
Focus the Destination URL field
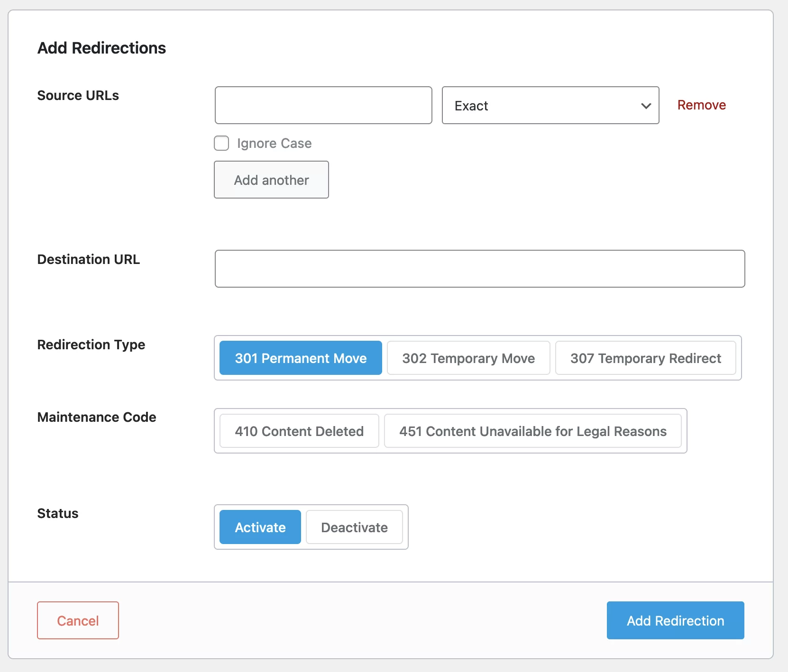coord(480,269)
